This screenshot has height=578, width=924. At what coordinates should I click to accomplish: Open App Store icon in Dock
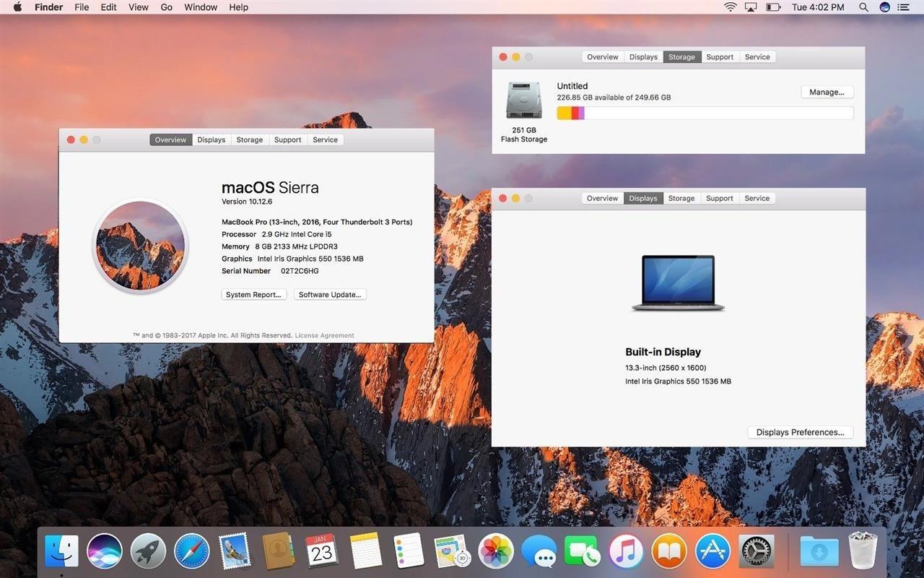[x=712, y=551]
